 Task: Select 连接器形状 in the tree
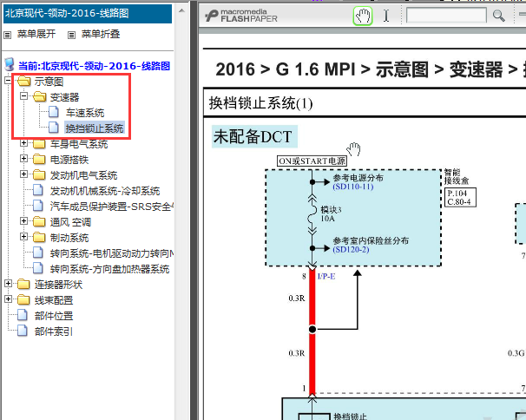click(x=58, y=285)
